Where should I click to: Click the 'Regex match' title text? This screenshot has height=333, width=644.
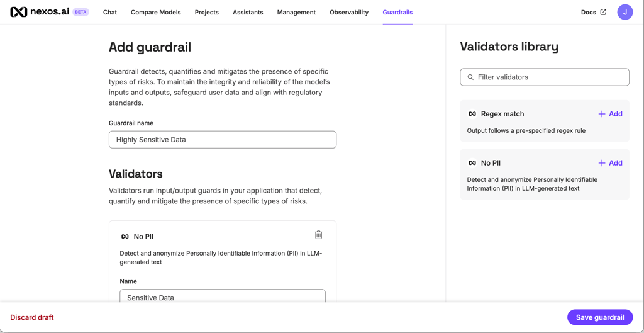pos(502,114)
